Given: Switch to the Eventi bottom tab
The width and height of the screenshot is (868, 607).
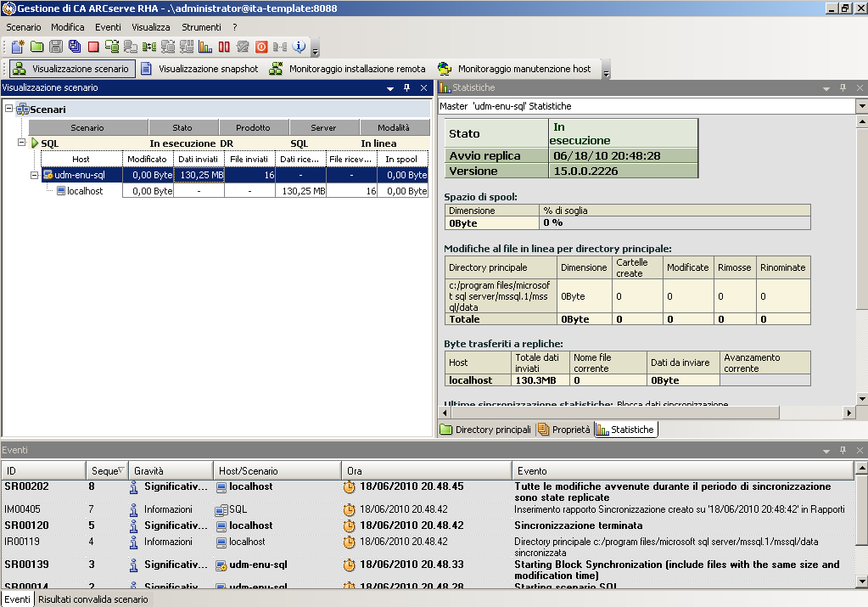Looking at the screenshot, I should coord(18,599).
